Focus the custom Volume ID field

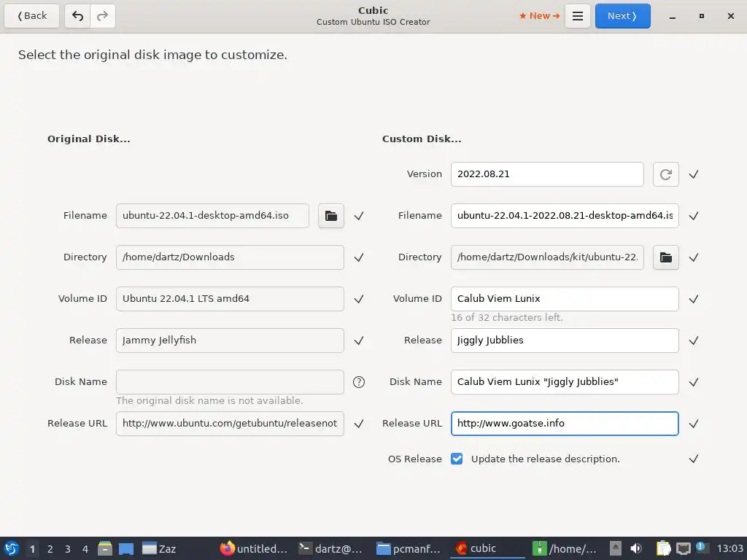[564, 299]
